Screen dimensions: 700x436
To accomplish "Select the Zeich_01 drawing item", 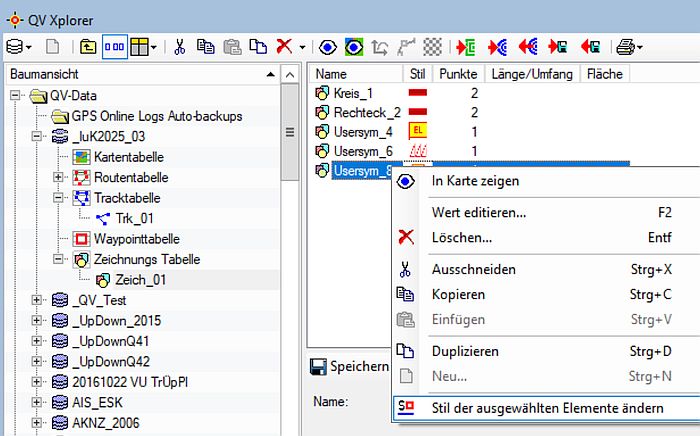I will (141, 280).
